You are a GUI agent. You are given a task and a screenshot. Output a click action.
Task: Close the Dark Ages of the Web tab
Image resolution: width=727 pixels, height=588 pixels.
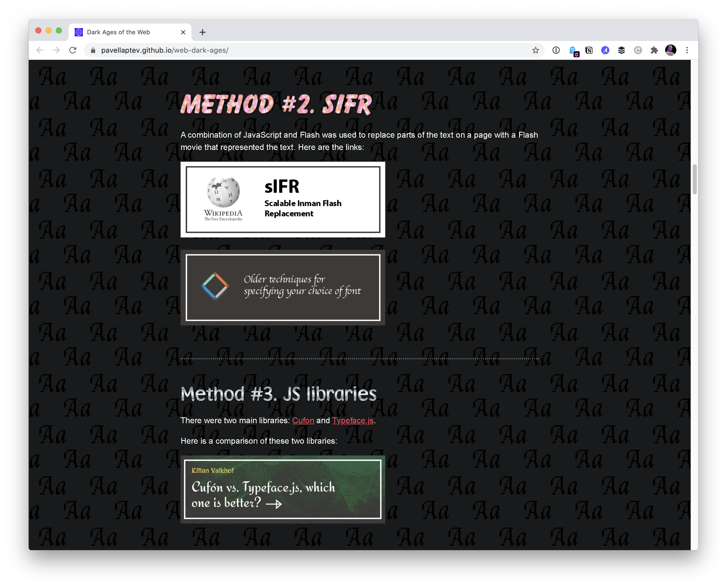tap(183, 32)
